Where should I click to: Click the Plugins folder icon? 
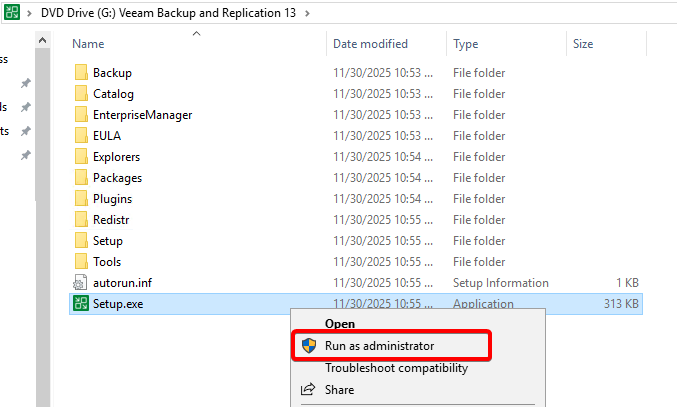pyautogui.click(x=82, y=199)
